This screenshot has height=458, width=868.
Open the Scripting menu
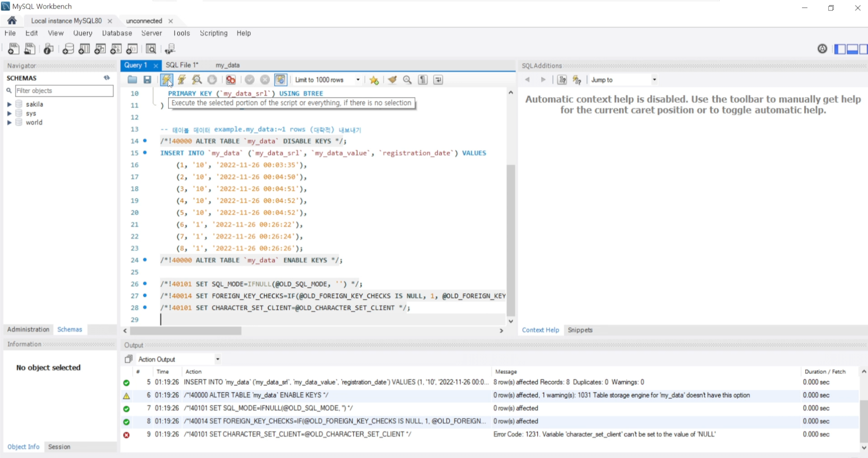pos(214,33)
